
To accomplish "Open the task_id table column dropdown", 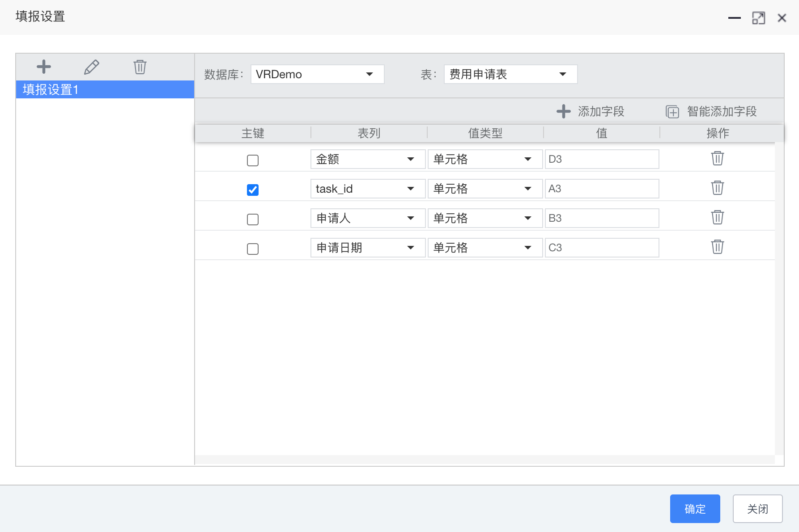I will (x=368, y=189).
